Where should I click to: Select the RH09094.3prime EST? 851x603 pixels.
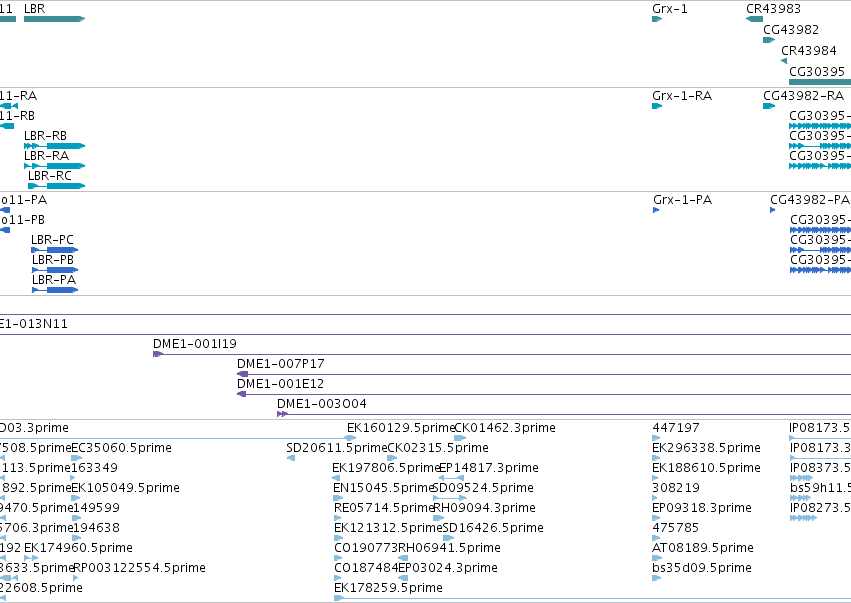pyautogui.click(x=439, y=518)
